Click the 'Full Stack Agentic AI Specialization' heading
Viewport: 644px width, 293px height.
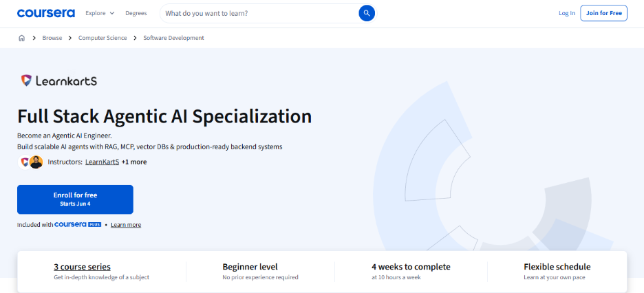click(164, 116)
